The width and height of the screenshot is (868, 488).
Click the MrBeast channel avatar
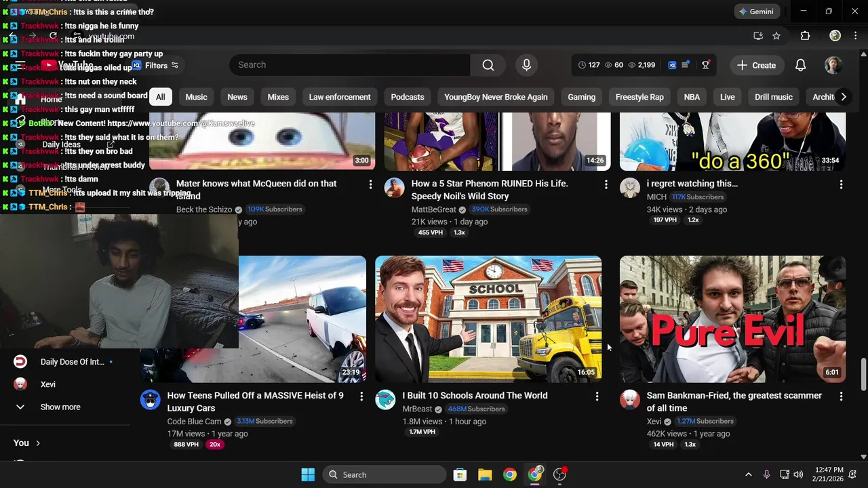(x=385, y=400)
